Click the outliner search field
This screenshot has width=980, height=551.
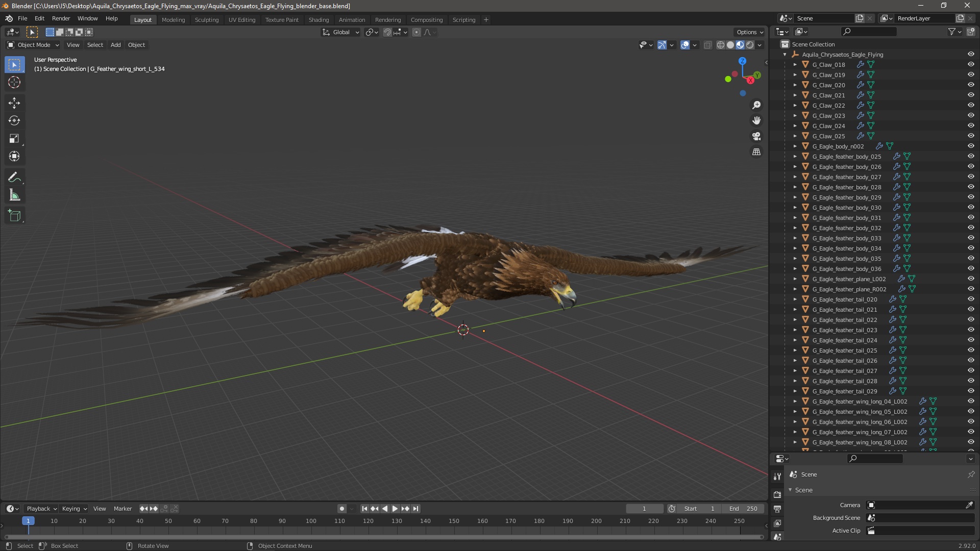[869, 32]
